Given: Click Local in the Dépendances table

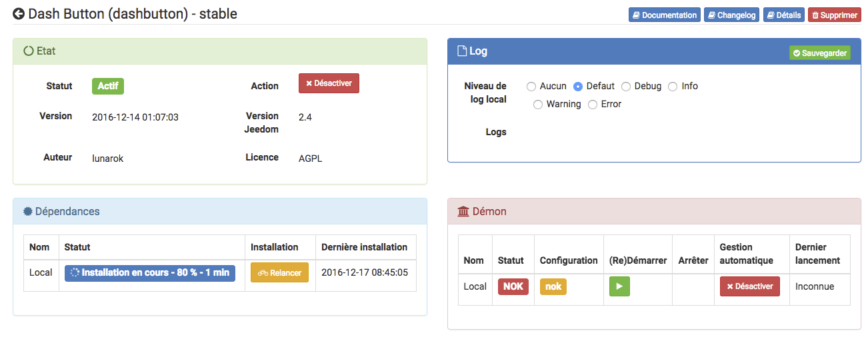Looking at the screenshot, I should (x=41, y=272).
